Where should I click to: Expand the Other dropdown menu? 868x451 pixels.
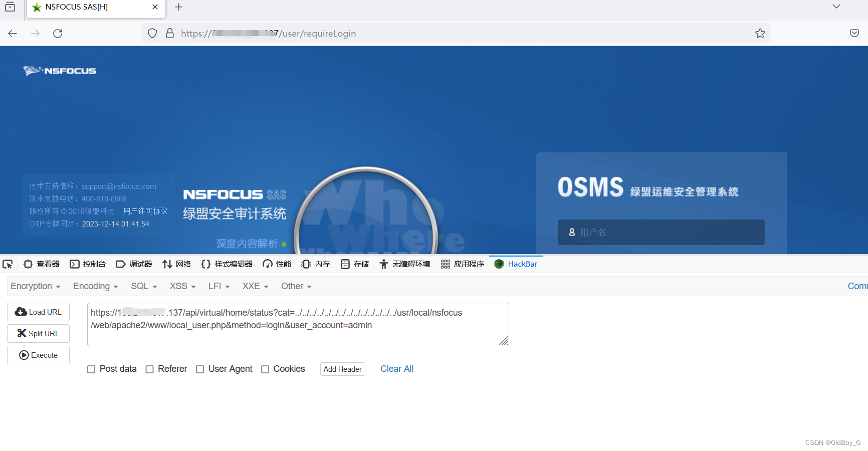(296, 286)
